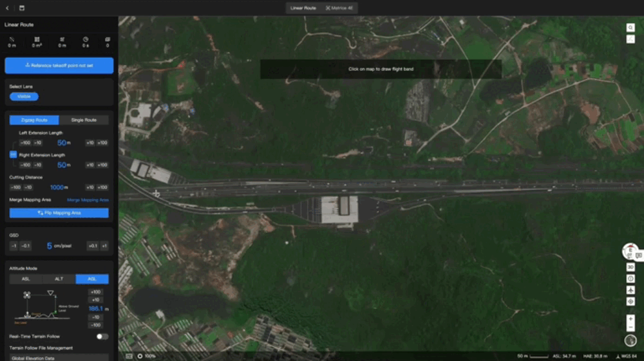The image size is (644, 361).
Task: Choose ALT altitude mode
Action: pyautogui.click(x=59, y=279)
